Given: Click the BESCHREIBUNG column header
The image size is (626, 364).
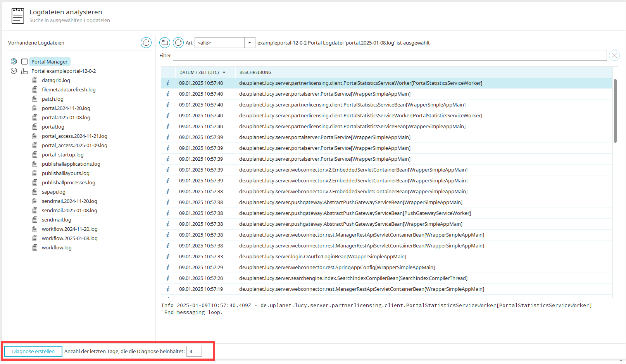Looking at the screenshot, I should click(x=255, y=72).
